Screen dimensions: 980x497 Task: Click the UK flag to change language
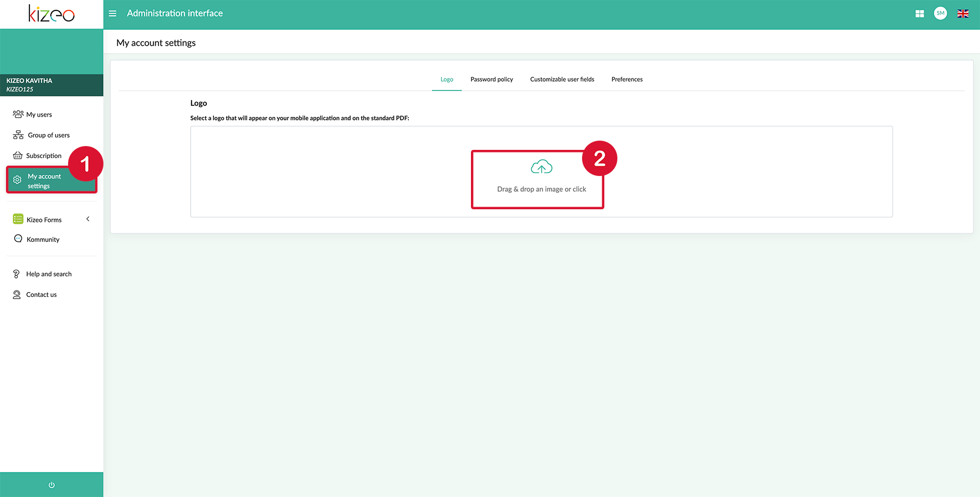pyautogui.click(x=963, y=13)
